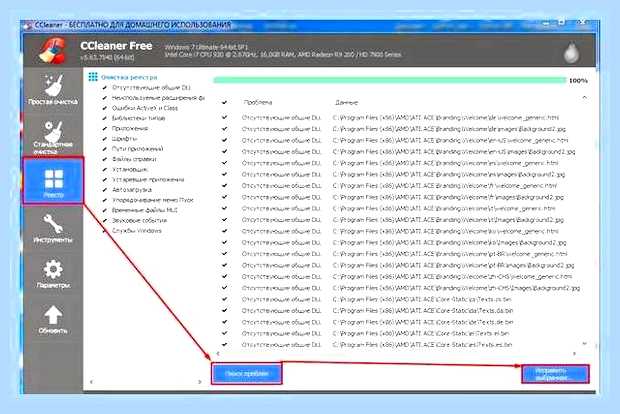The image size is (620, 414).
Task: Click the results list scroll up arrow
Action: tap(584, 97)
